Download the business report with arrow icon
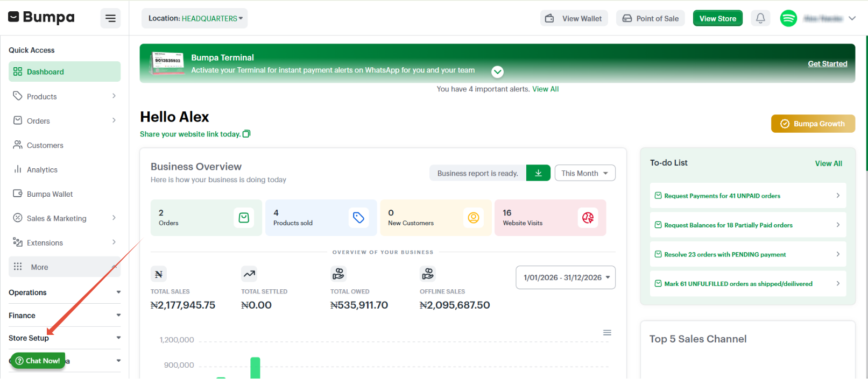Viewport: 868px width, 379px height. point(538,173)
